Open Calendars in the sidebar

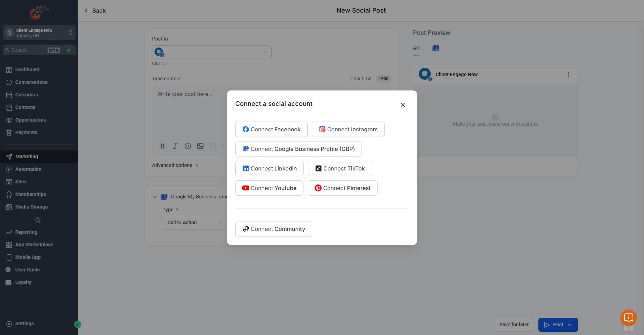39,95
